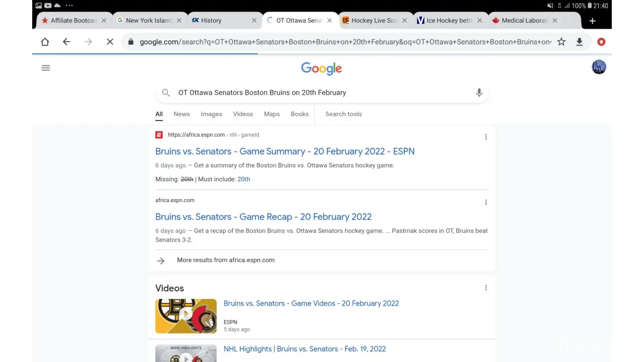The height and width of the screenshot is (362, 644).
Task: Tap the battery 100% status indicator
Action: pos(581,5)
